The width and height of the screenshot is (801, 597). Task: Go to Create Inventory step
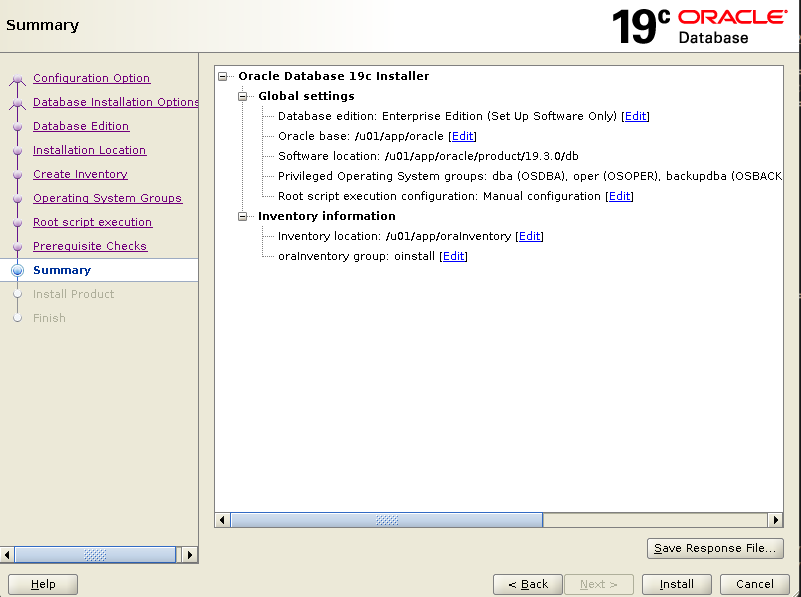tap(80, 174)
